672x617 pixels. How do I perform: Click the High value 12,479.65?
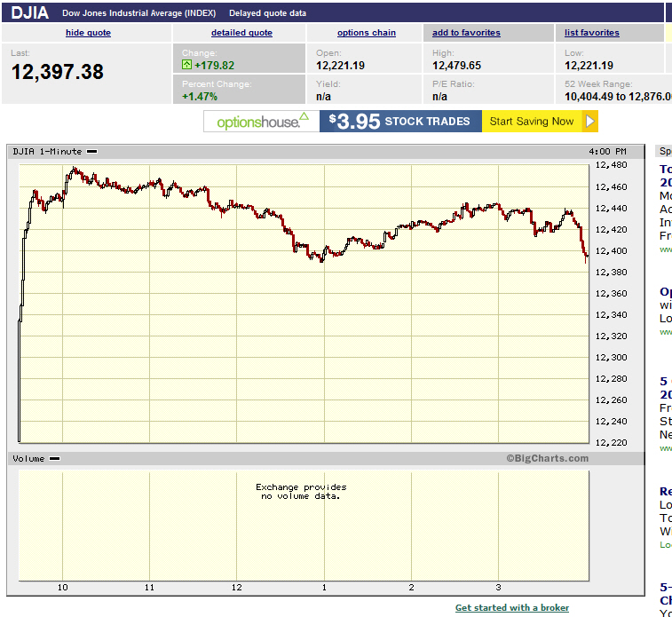[456, 65]
